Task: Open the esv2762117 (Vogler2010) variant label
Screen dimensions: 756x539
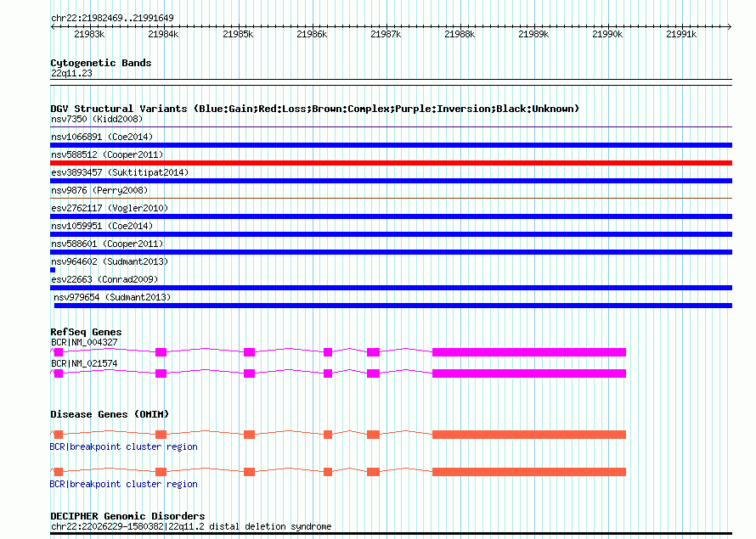Action: pos(110,208)
